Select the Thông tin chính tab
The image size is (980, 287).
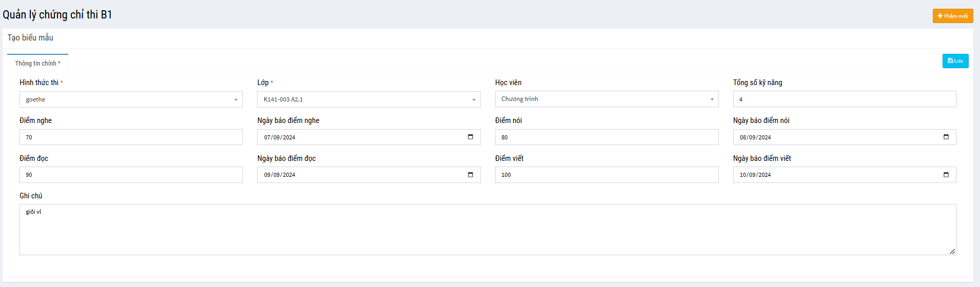[x=37, y=64]
